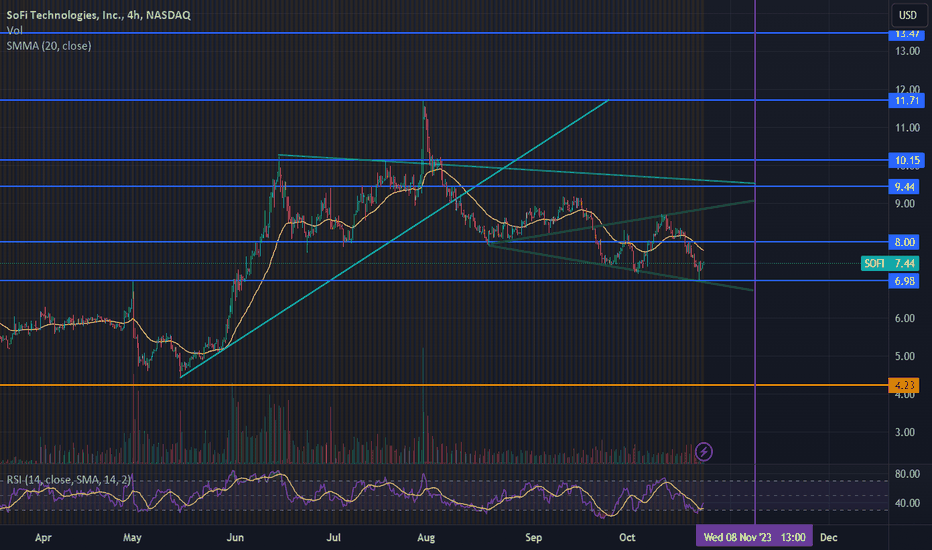Click the Oct label on time axis
This screenshot has width=932, height=550.
tap(627, 538)
